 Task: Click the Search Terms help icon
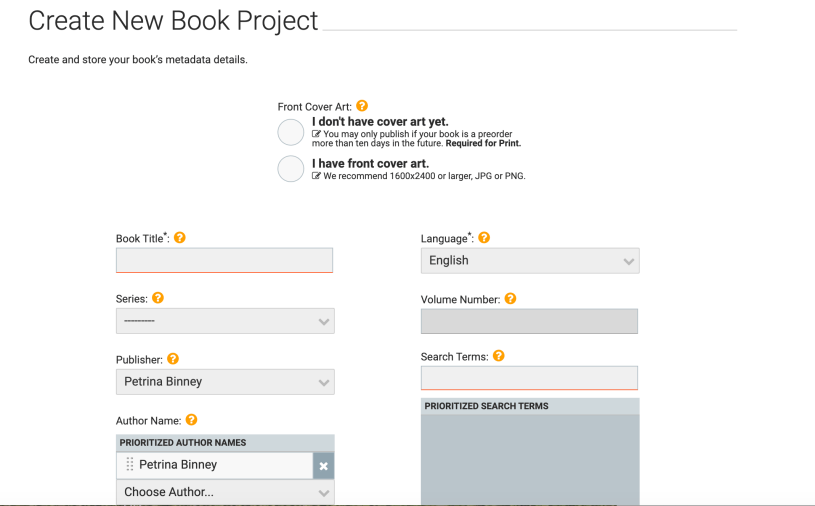[x=499, y=356]
